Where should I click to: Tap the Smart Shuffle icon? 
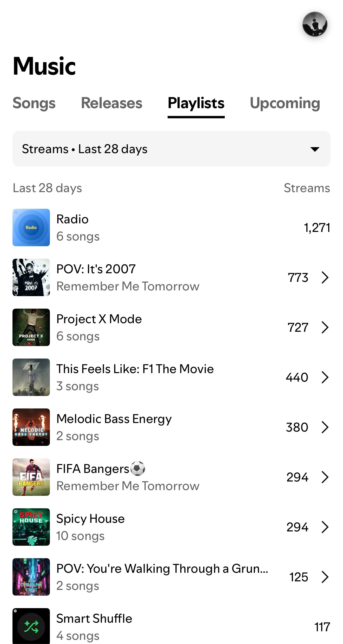[31, 626]
